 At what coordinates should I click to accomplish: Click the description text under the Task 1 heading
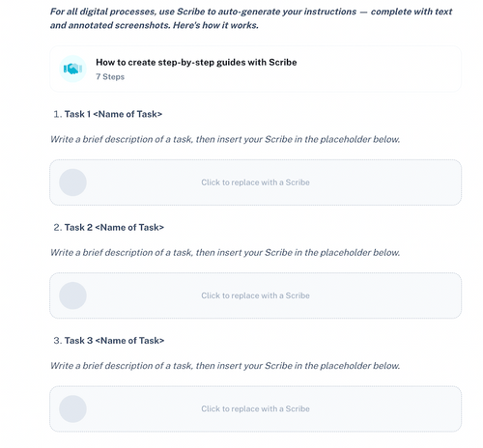tap(225, 139)
